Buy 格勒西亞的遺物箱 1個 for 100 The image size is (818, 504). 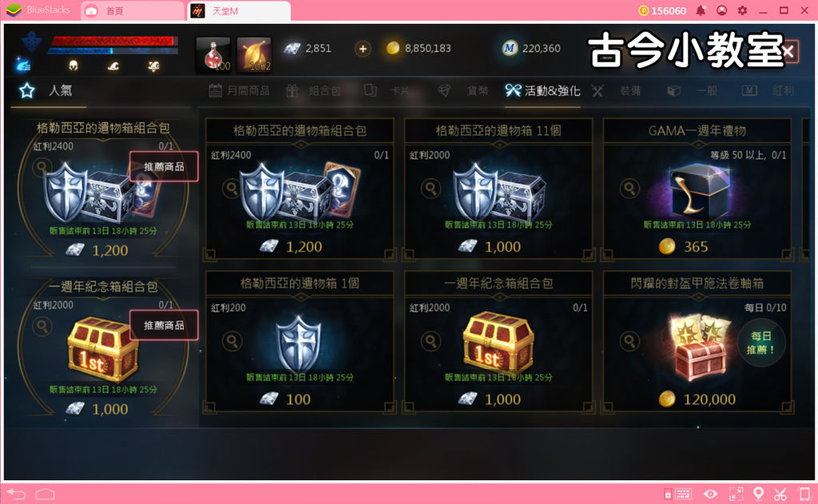(x=300, y=343)
